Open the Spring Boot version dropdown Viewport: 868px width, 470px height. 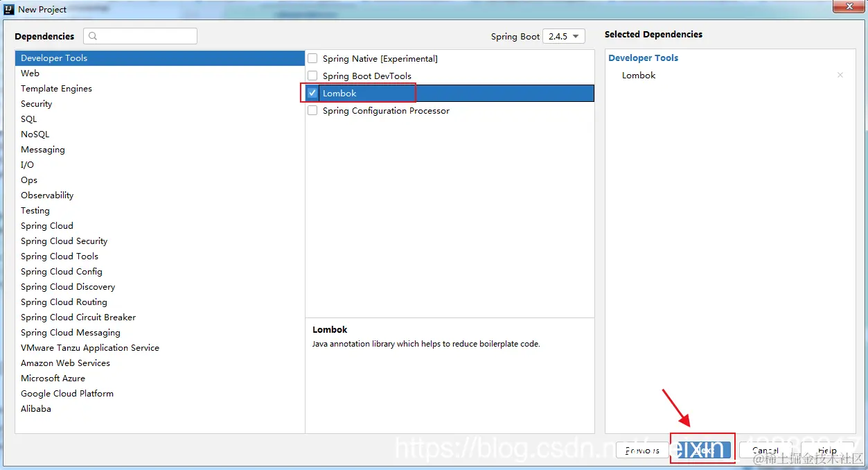(x=564, y=36)
